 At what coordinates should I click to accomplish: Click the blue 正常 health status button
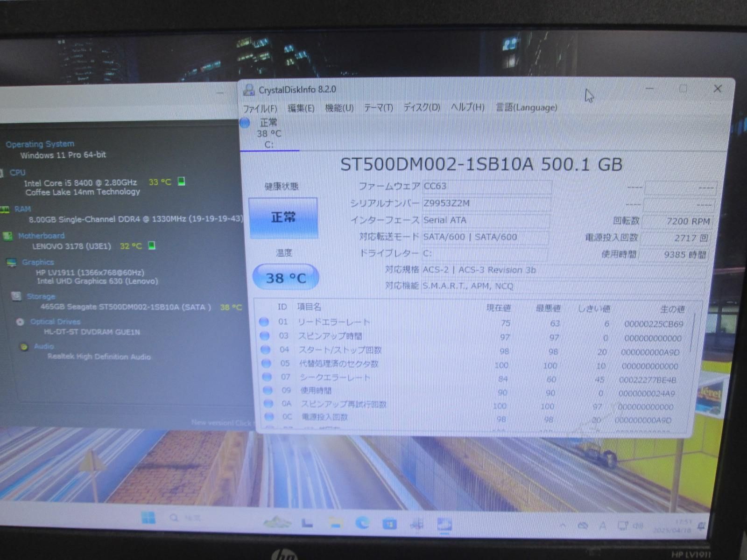coord(283,217)
